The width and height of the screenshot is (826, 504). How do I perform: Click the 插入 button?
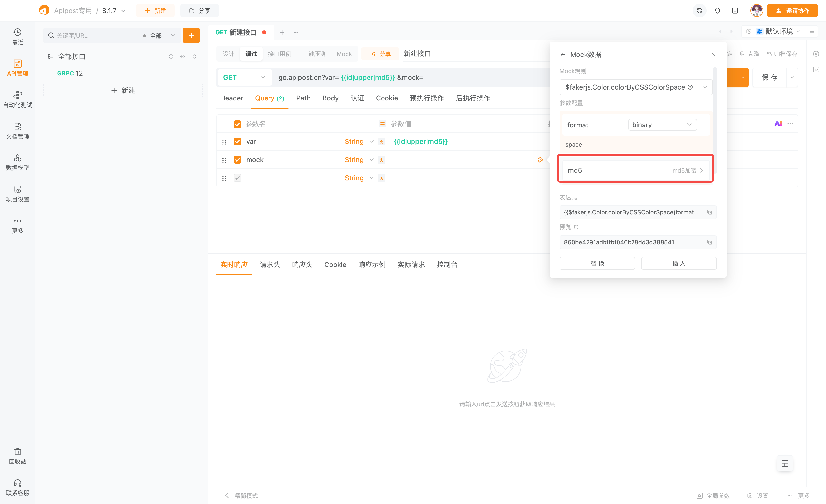[x=679, y=263]
